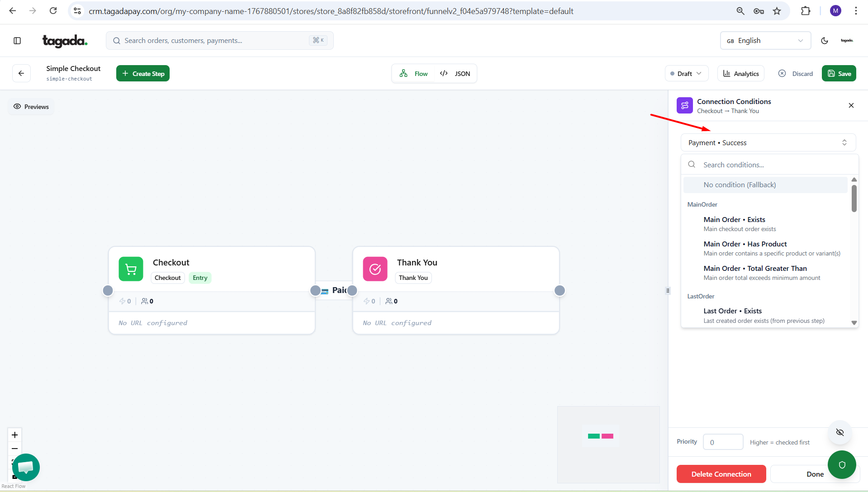Show Previews with the eye button
This screenshot has height=492, width=868.
tap(31, 107)
